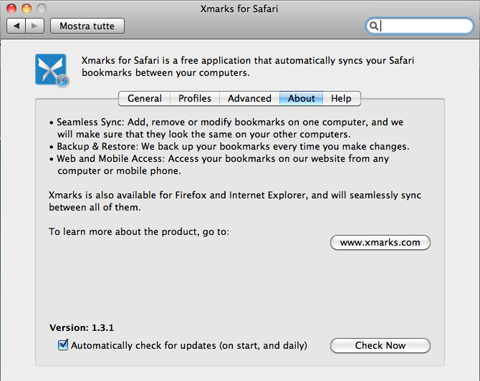Click the Version 1.3.1 label

(82, 328)
